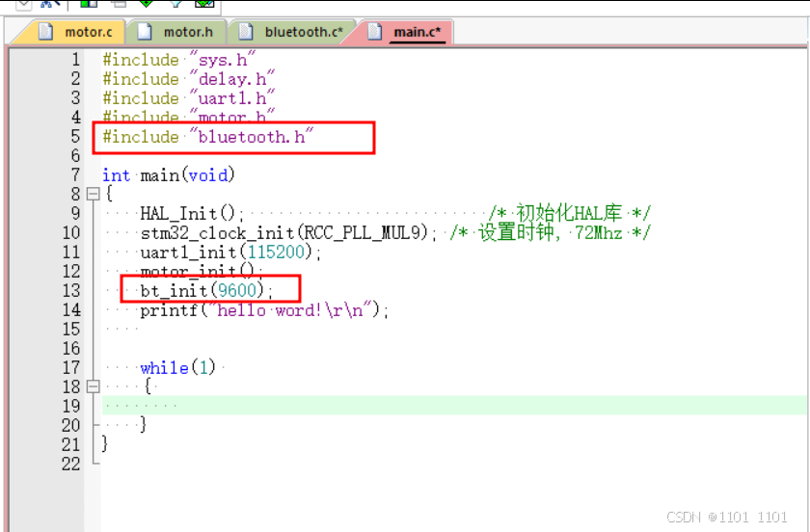Click the #include "sys.h" line
810x532 pixels.
click(178, 60)
